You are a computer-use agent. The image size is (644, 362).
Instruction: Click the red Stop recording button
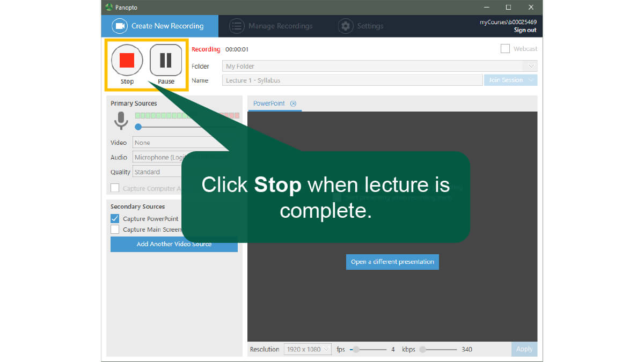[x=127, y=60]
